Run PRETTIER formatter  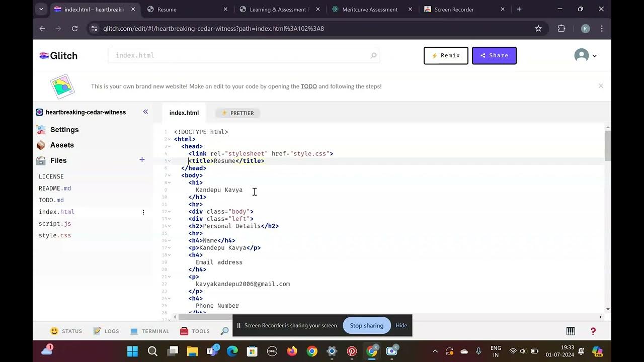(238, 113)
